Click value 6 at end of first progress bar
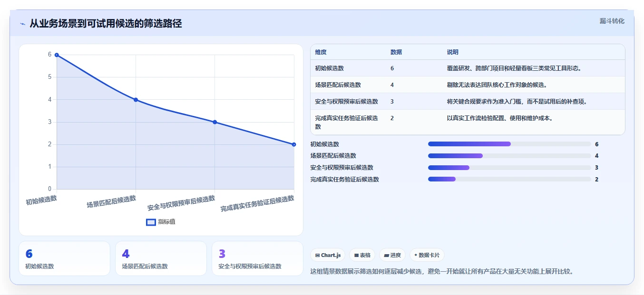Viewport: 644px width, 295px height. point(596,144)
